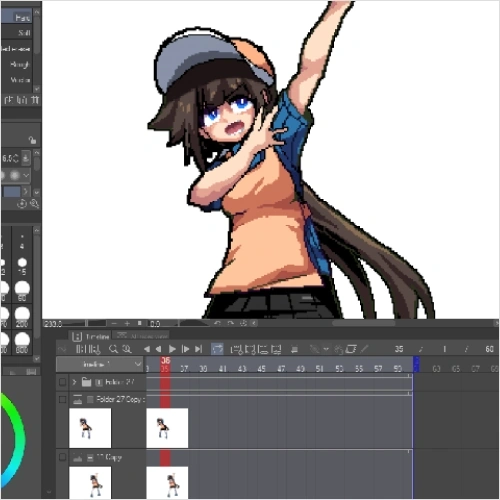This screenshot has width=500, height=500.
Task: Click the blue-gray tool property slider
Action: (x=12, y=192)
